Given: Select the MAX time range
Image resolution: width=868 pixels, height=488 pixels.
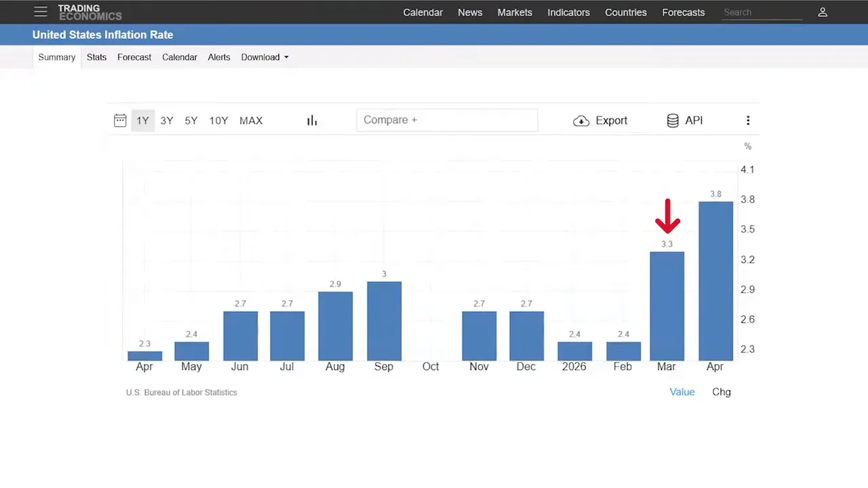Looking at the screenshot, I should (x=251, y=121).
